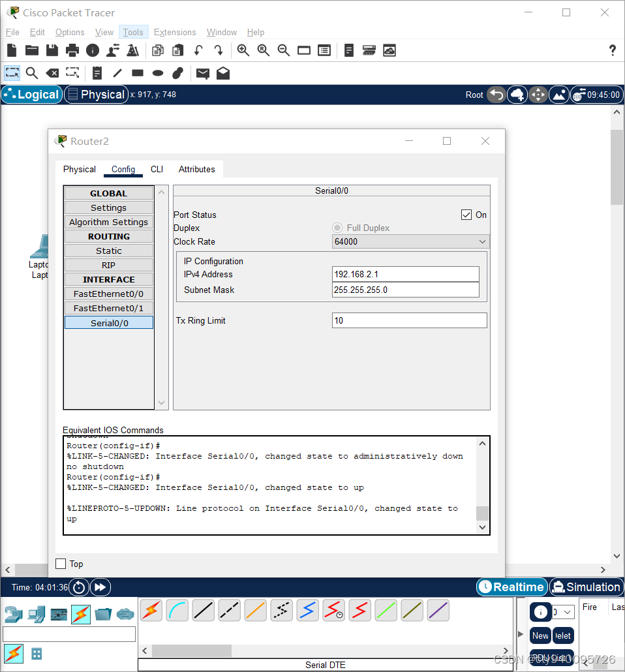Open the Algorithm Settings button
This screenshot has height=672, width=625.
[109, 222]
